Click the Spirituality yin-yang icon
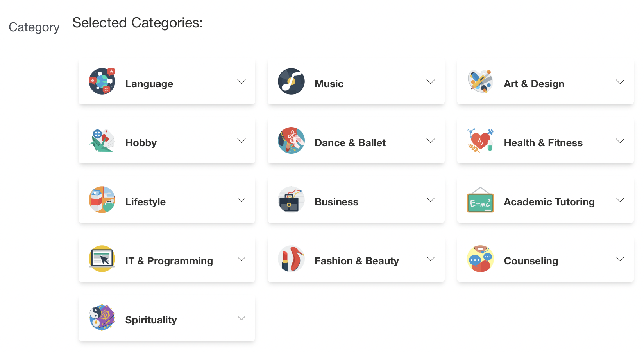 102,318
